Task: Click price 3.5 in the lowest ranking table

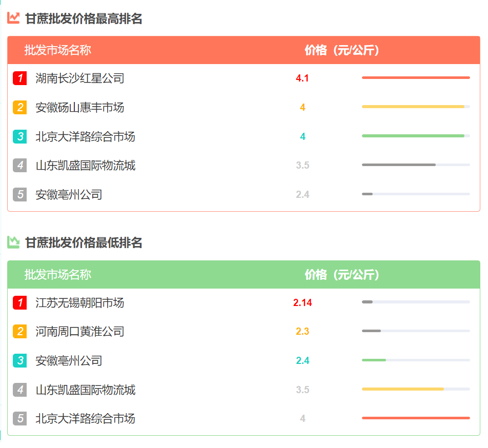Action: (302, 390)
